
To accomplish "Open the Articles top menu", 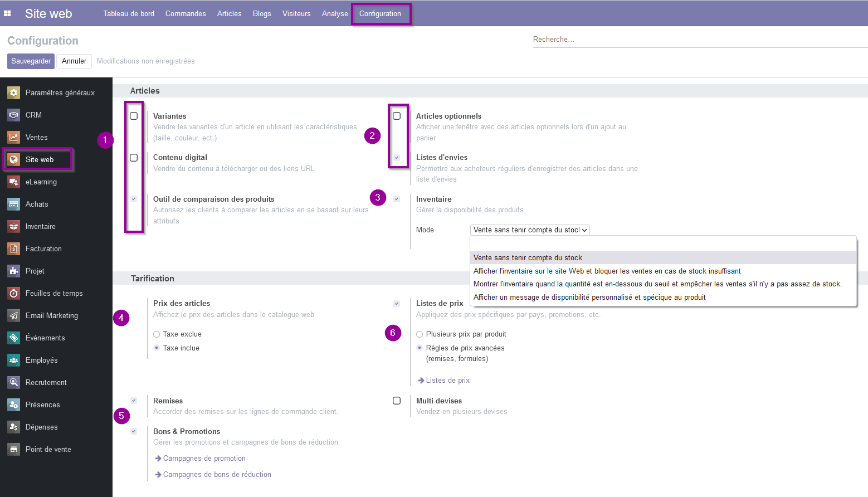I will click(230, 13).
